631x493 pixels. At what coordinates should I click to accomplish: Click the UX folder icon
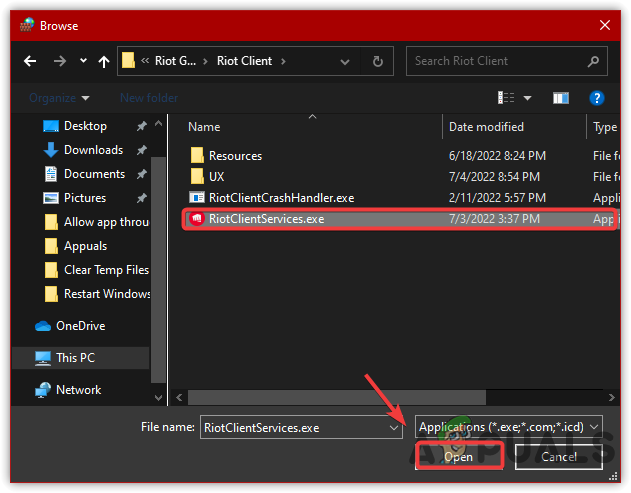[x=197, y=176]
